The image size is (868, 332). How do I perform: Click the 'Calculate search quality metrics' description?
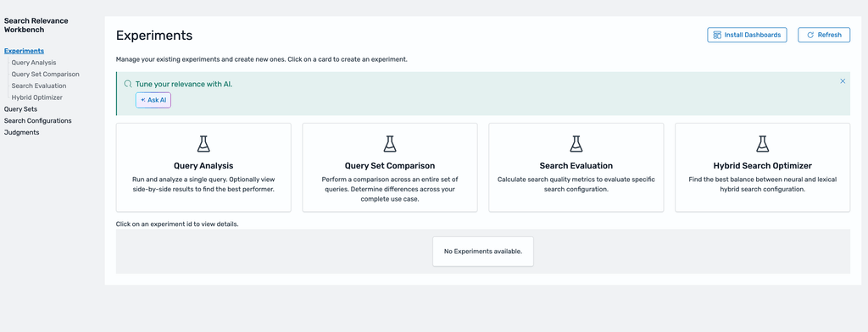coord(576,185)
